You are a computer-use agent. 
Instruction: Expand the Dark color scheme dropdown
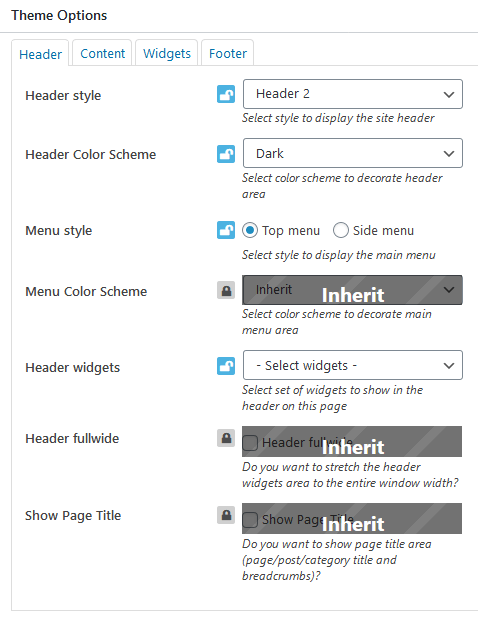[352, 153]
